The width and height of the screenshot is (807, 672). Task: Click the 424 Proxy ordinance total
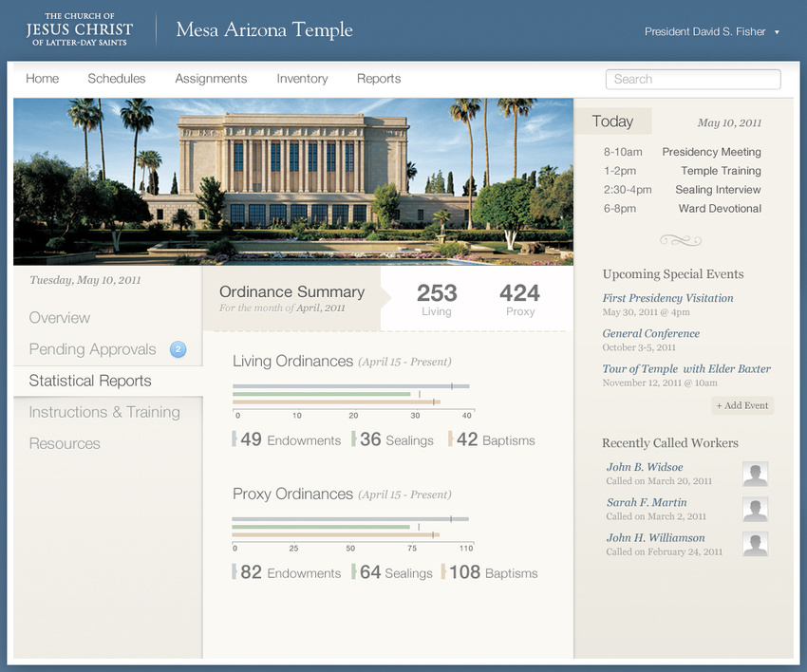pyautogui.click(x=520, y=300)
